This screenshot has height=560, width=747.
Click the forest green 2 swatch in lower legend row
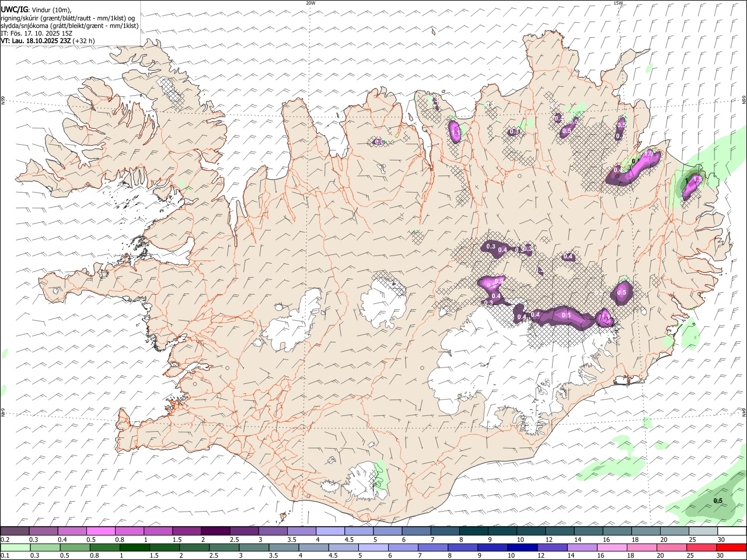point(194,548)
